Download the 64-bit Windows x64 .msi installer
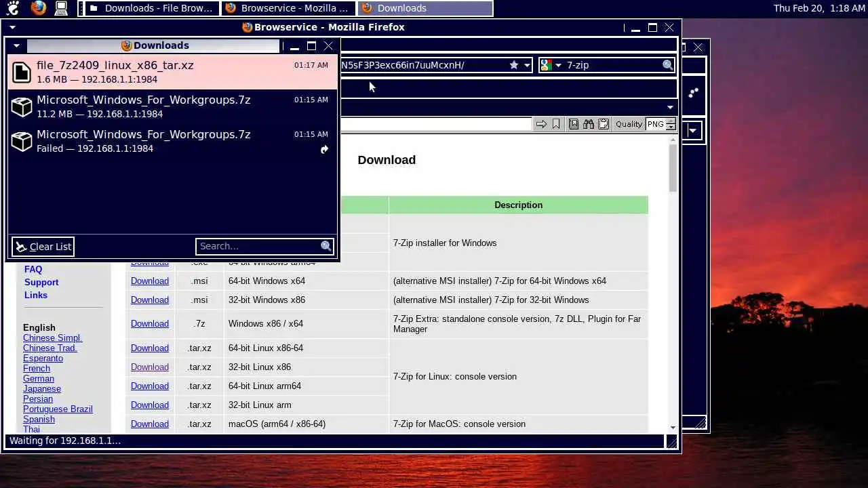 pos(150,281)
